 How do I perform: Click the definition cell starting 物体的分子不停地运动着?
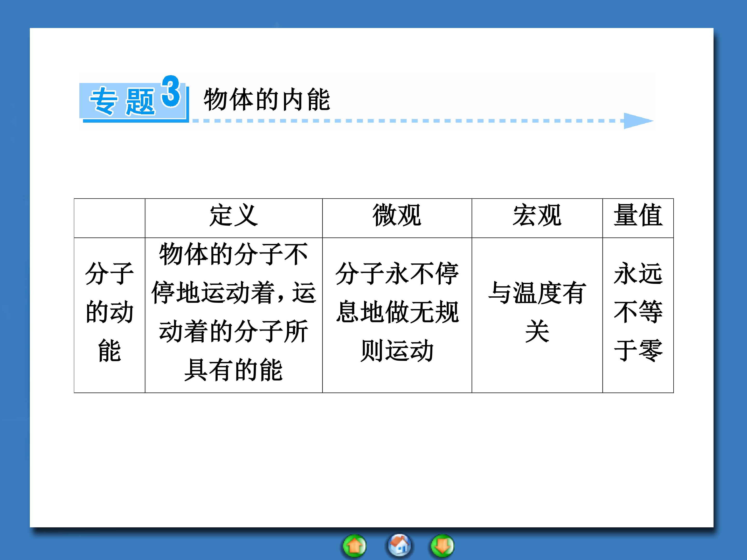click(x=234, y=315)
